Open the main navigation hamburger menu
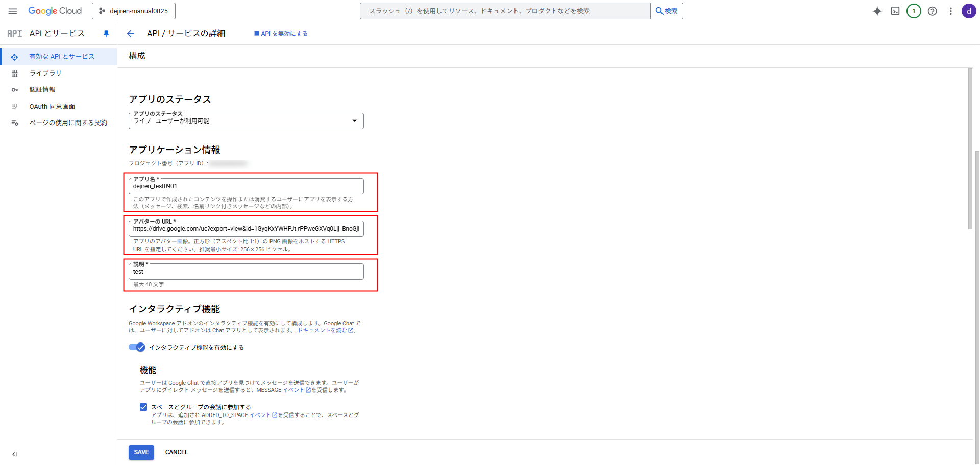 tap(13, 11)
